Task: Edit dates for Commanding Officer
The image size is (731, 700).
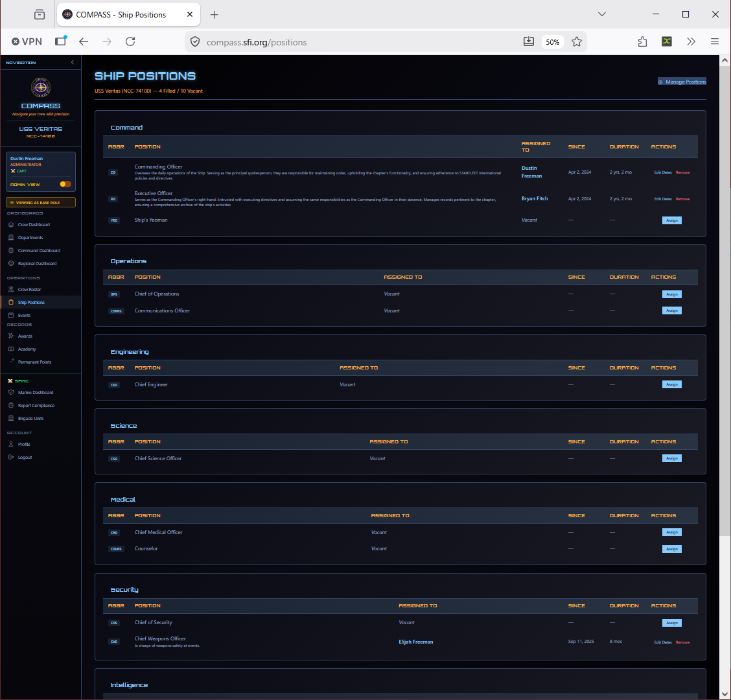Action: tap(662, 172)
